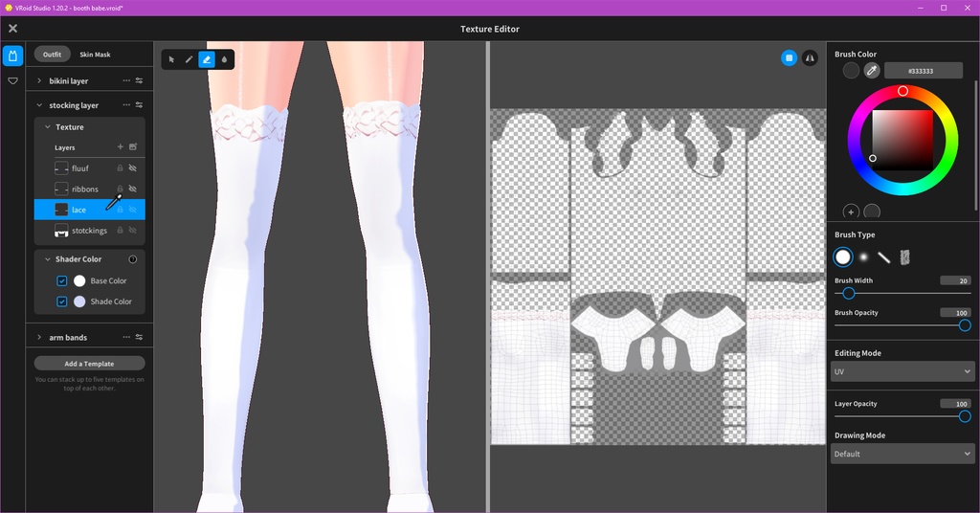Image resolution: width=980 pixels, height=513 pixels.
Task: Open the Editing Mode UV dropdown
Action: coord(902,371)
